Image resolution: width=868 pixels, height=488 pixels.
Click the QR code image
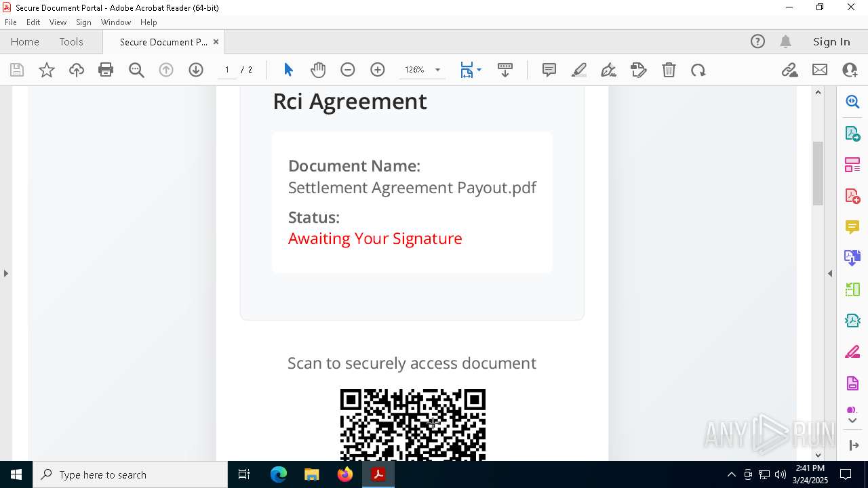click(413, 424)
